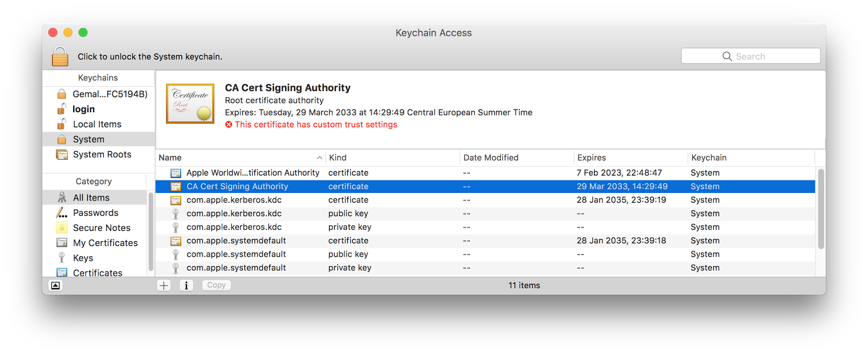The image size is (868, 355).
Task: Open the Local Items keychain
Action: pyautogui.click(x=97, y=124)
